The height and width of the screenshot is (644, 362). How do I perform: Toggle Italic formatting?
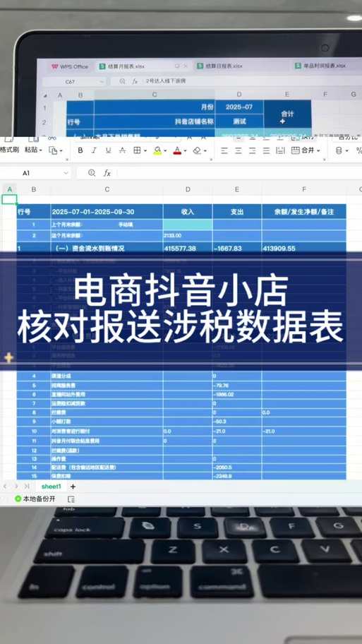(94, 150)
